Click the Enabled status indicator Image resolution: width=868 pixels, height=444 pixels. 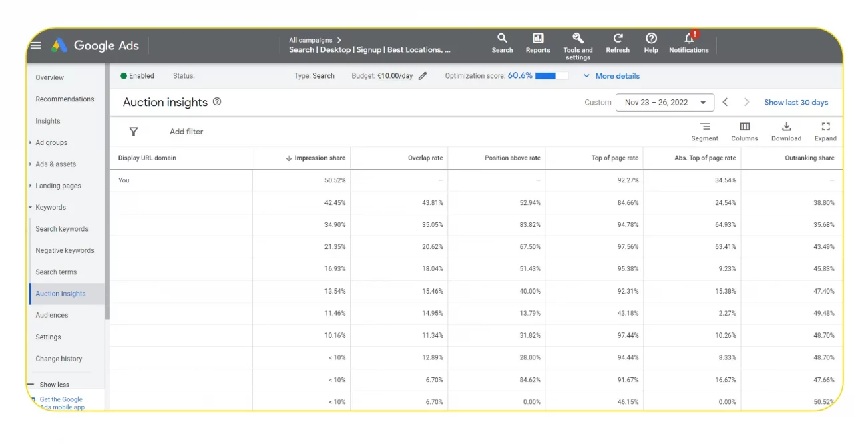coord(137,76)
